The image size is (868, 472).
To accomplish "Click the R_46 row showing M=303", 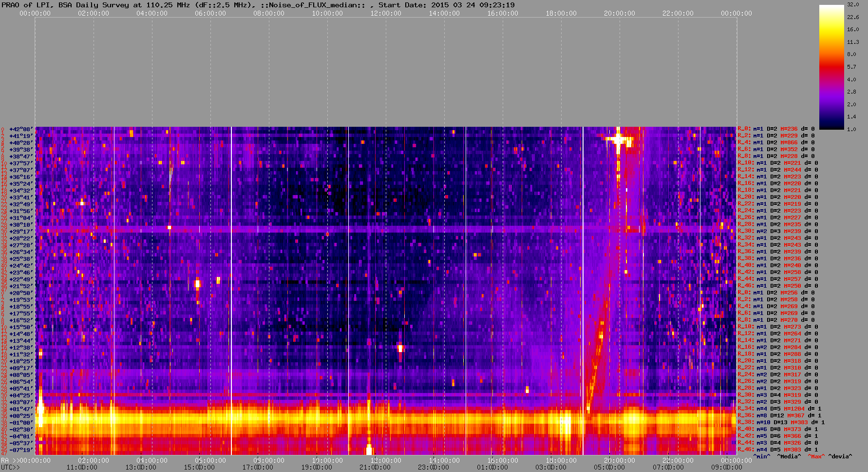I will pyautogui.click(x=778, y=450).
